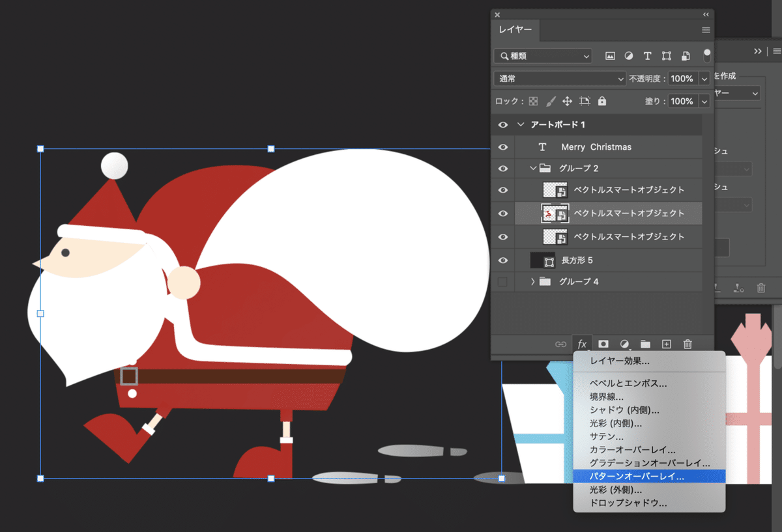Click the 不透明度 100% value field
This screenshot has width=782, height=532.
(682, 79)
